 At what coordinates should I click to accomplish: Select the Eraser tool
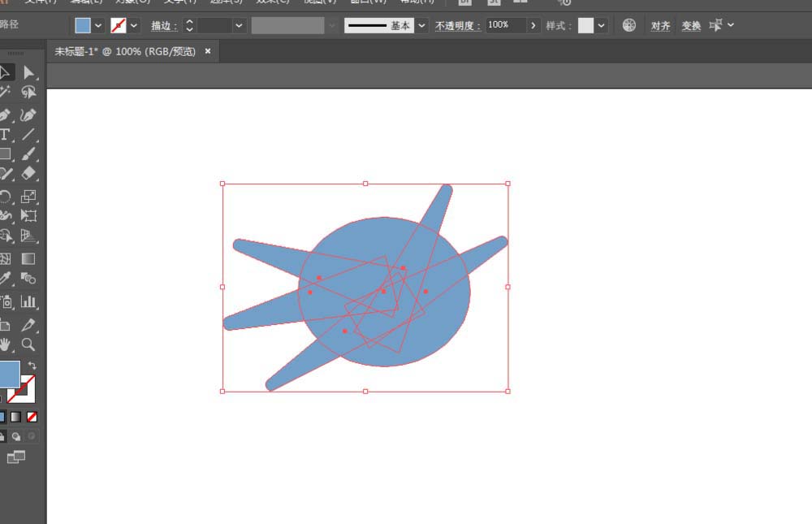click(28, 173)
